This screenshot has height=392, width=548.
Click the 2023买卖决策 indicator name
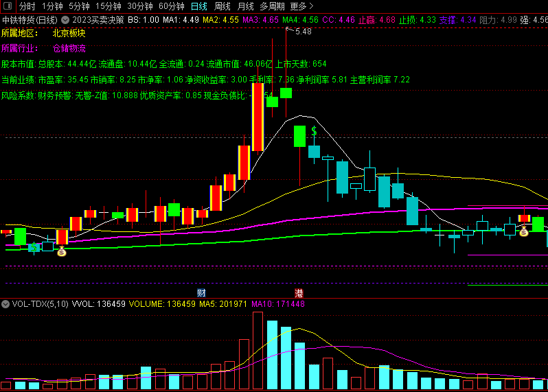98,20
